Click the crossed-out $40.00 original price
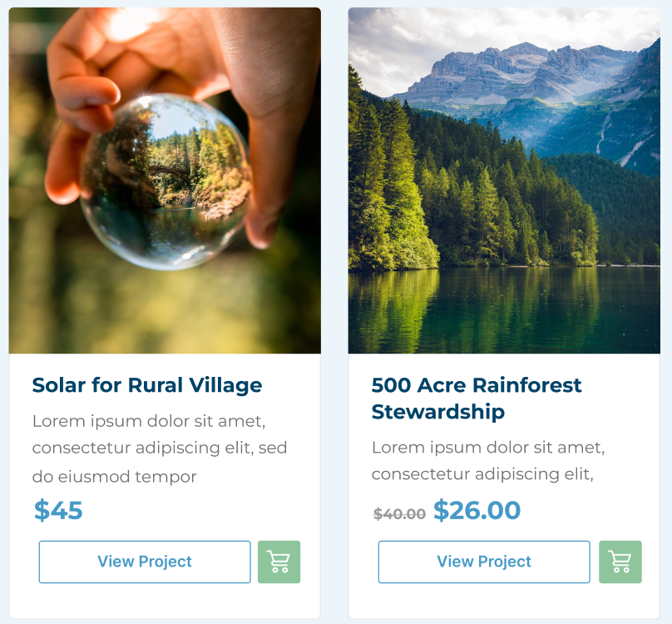672x624 pixels. [x=399, y=514]
